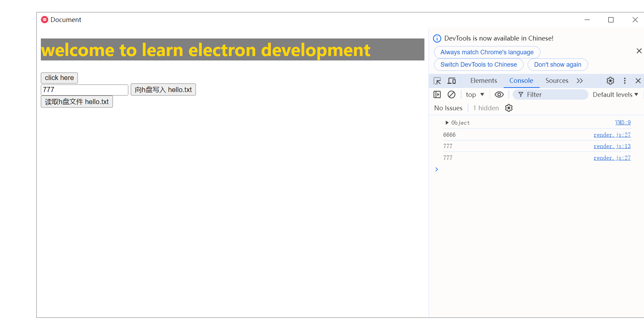
Task: Open the VM5:9 source link
Action: [x=623, y=123]
